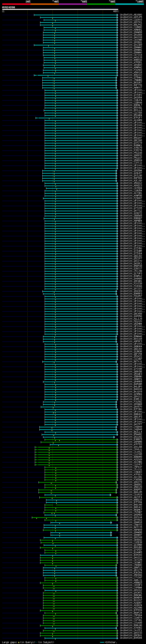This screenshot has height=644, width=146.
Task: Select hit label UniRef100_A6N0X7
Action: click(131, 88)
